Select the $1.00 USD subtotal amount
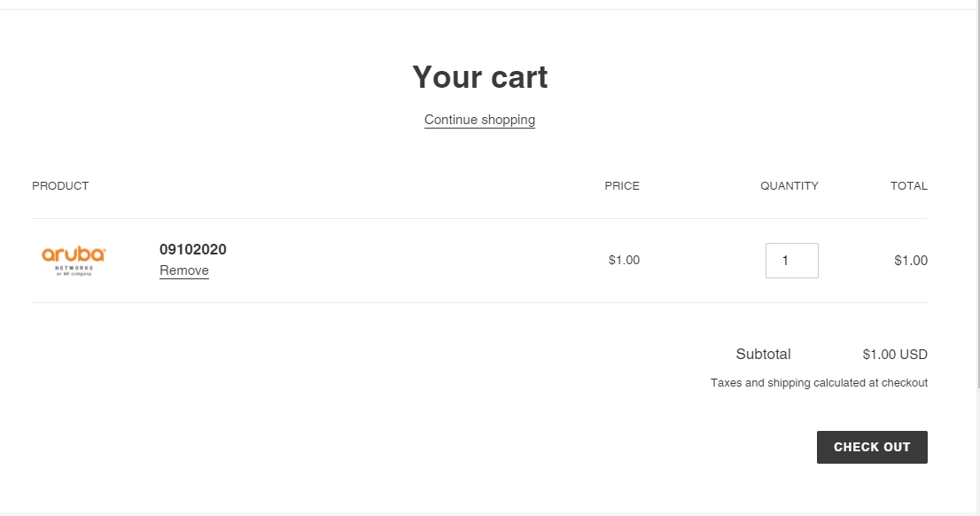The image size is (980, 516). tap(894, 355)
